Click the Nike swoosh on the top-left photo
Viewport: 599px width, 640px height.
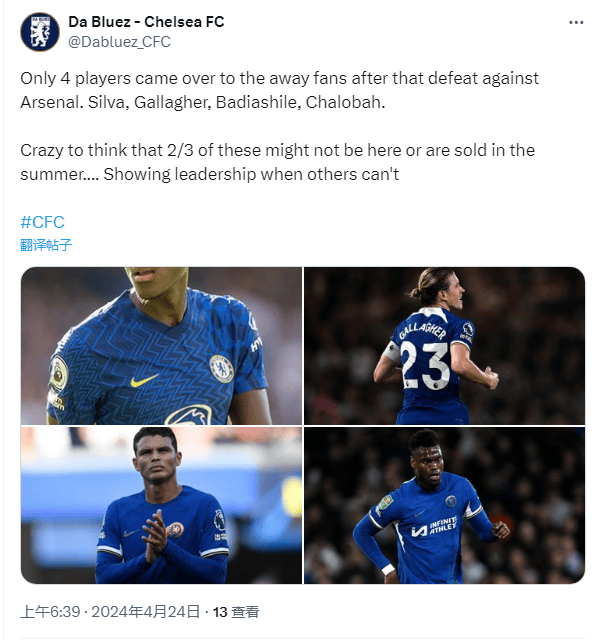click(144, 381)
